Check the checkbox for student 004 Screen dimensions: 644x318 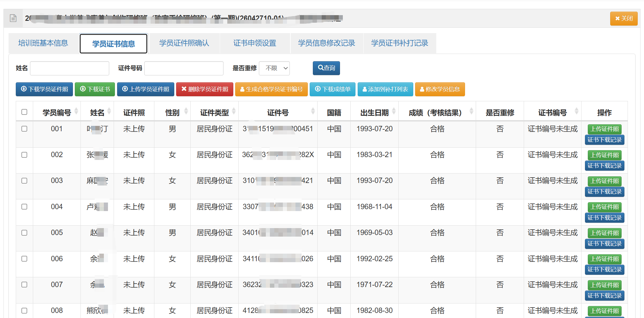click(x=24, y=207)
